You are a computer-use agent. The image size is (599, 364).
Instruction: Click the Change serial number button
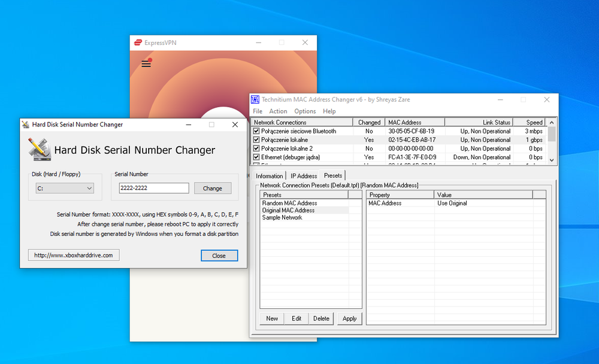(213, 189)
